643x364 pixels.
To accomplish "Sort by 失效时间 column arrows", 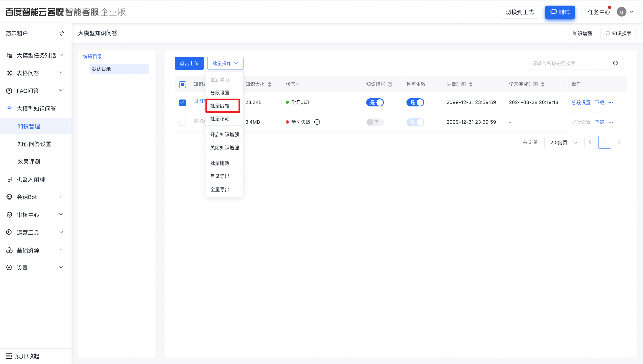I will click(471, 84).
